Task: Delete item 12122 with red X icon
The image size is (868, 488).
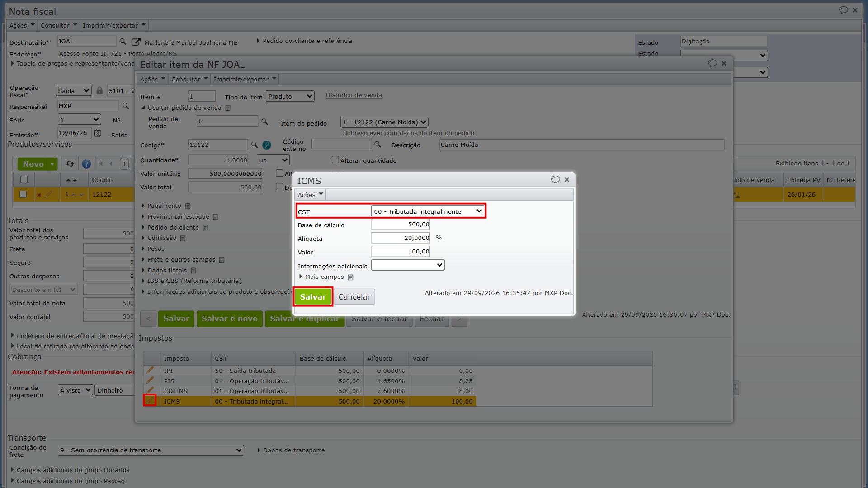Action: (39, 195)
